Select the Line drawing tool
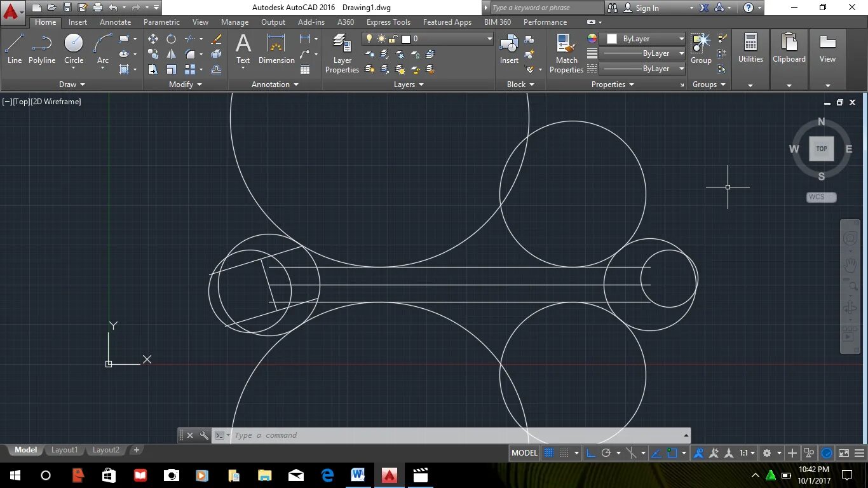The width and height of the screenshot is (868, 488). [x=15, y=49]
